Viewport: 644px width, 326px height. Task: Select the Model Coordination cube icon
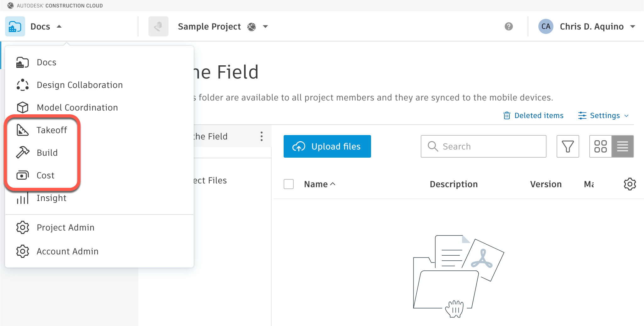click(x=22, y=107)
